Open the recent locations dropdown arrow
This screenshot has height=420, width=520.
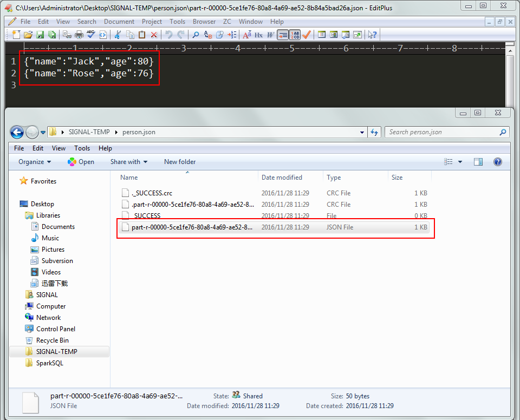click(x=43, y=132)
